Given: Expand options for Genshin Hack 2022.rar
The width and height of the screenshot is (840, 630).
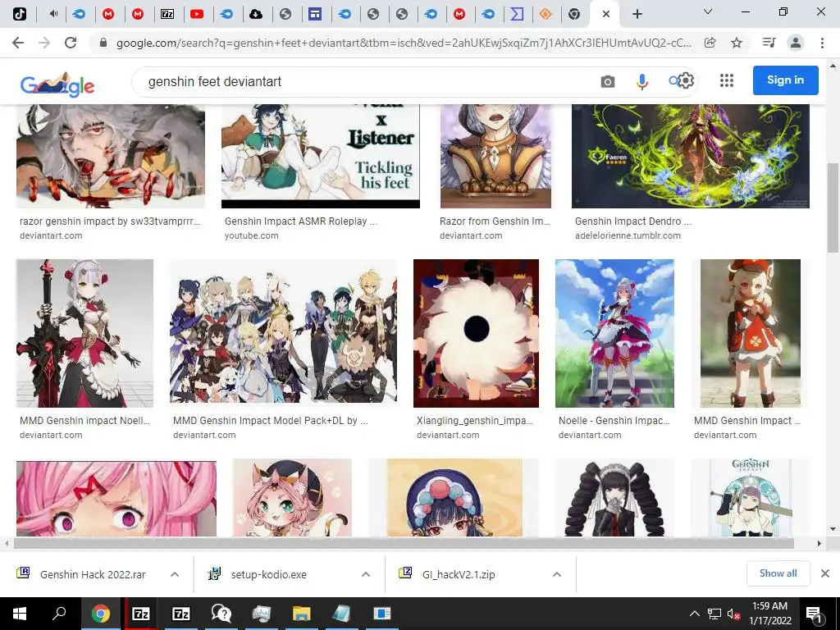Looking at the screenshot, I should (175, 574).
